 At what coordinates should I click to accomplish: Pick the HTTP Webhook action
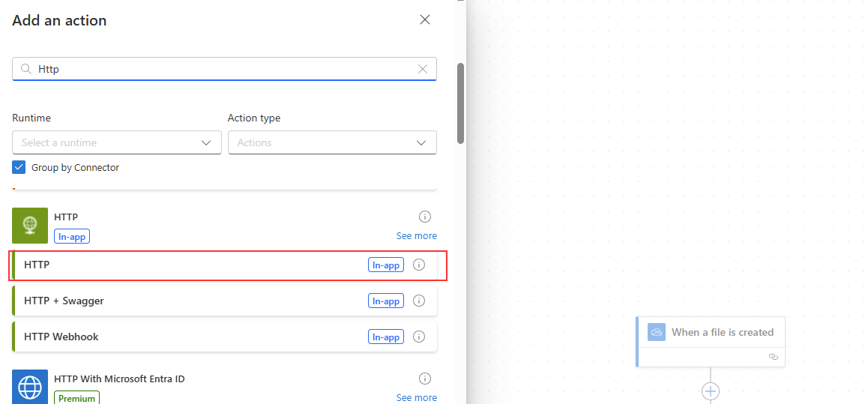[187, 337]
